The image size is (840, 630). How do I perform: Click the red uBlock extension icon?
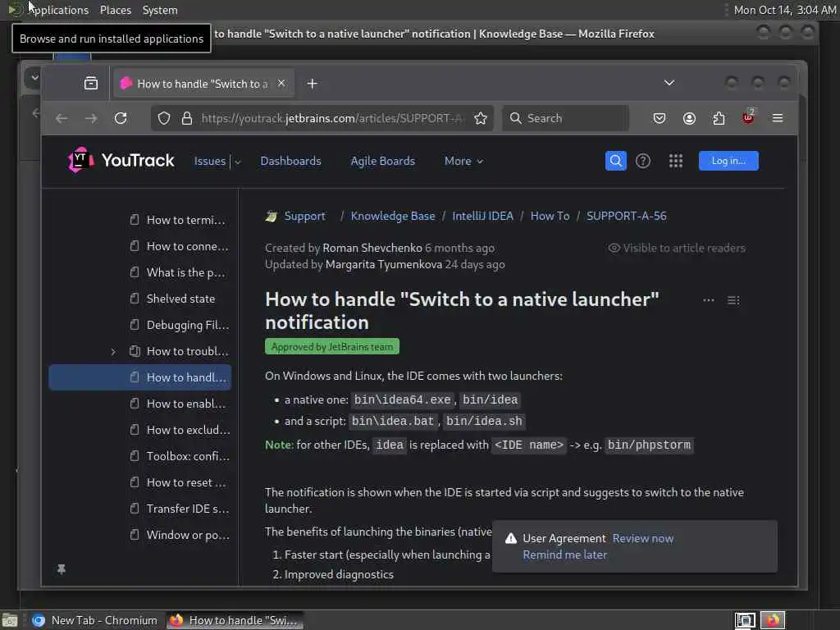coord(748,117)
